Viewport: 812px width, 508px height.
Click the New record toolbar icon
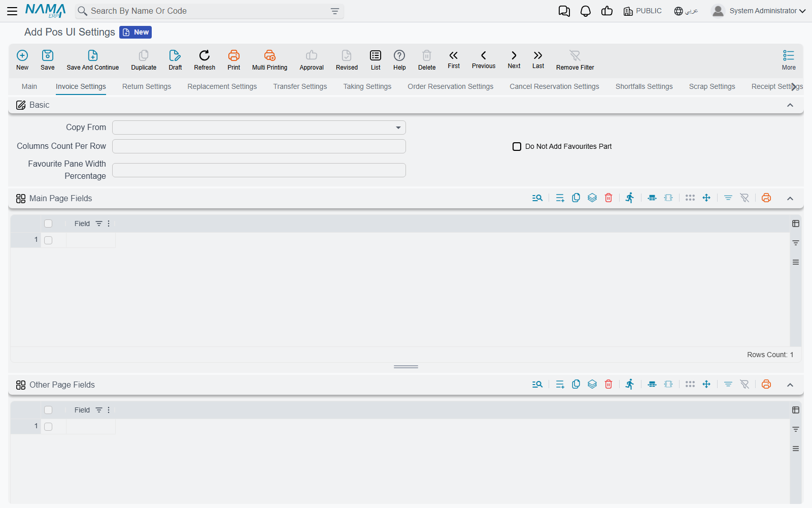point(22,60)
